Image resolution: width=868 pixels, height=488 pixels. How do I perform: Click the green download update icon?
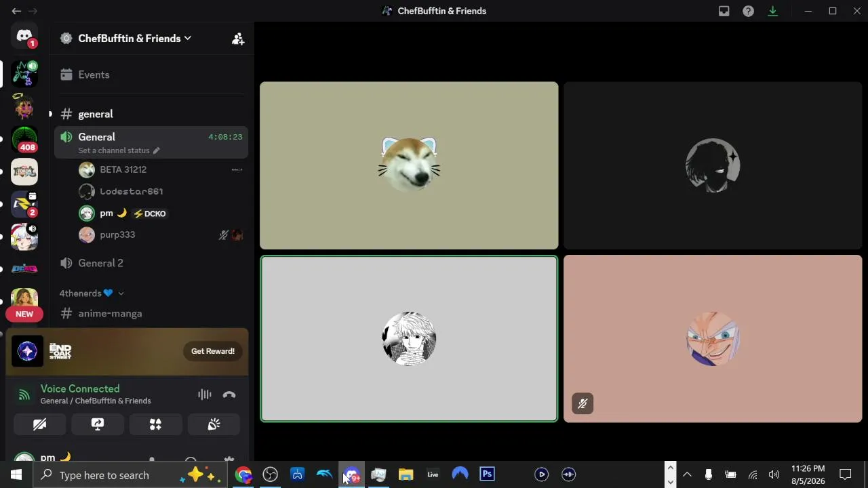(772, 11)
